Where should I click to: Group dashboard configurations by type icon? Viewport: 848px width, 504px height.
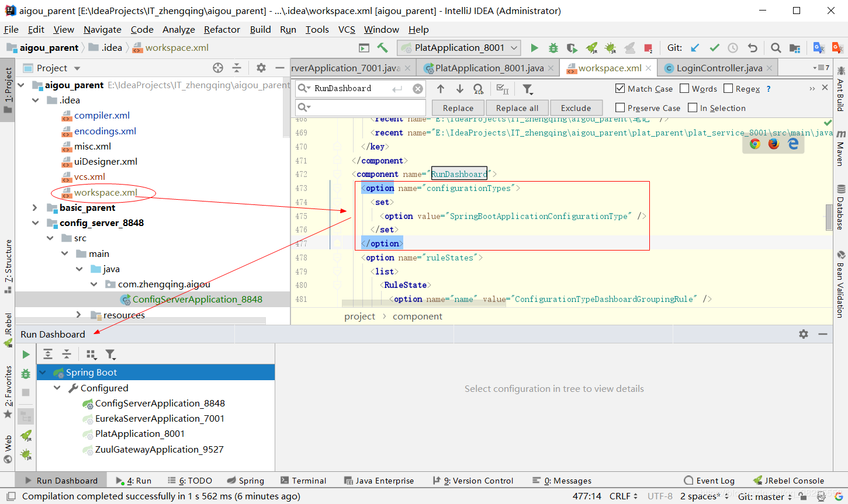[91, 354]
